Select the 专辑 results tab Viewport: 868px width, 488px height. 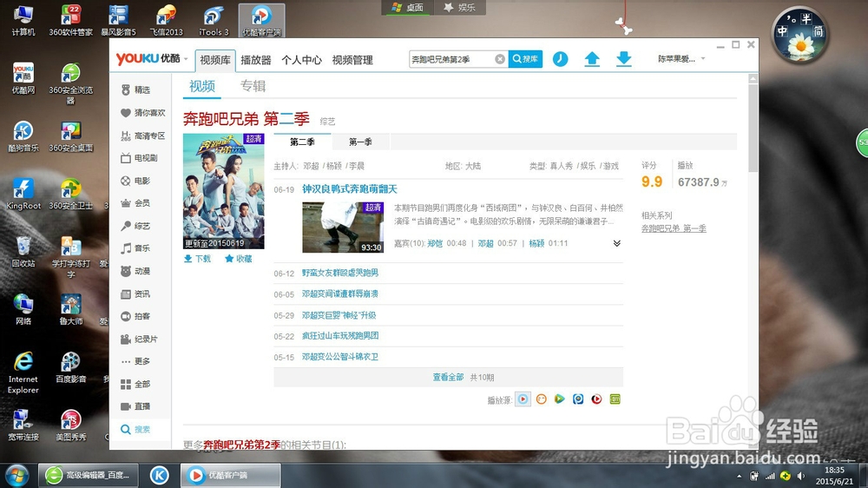tap(253, 87)
